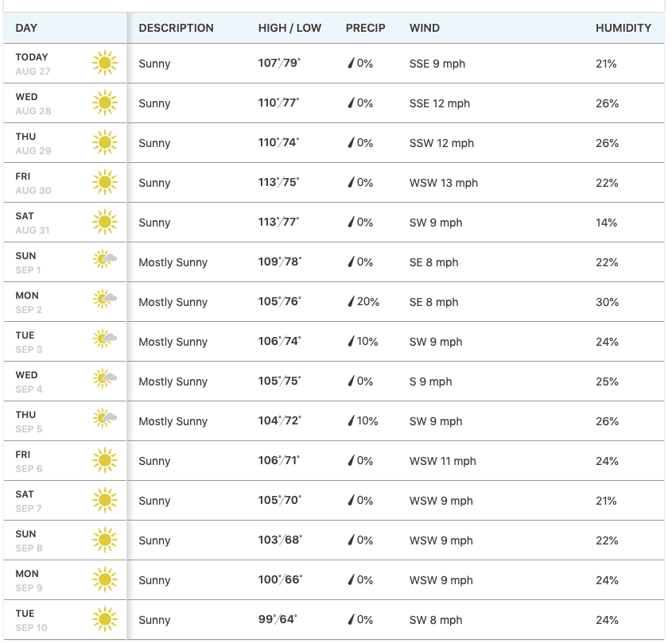Click the mostly sunny icon for Sun Sep 1

coord(104,259)
